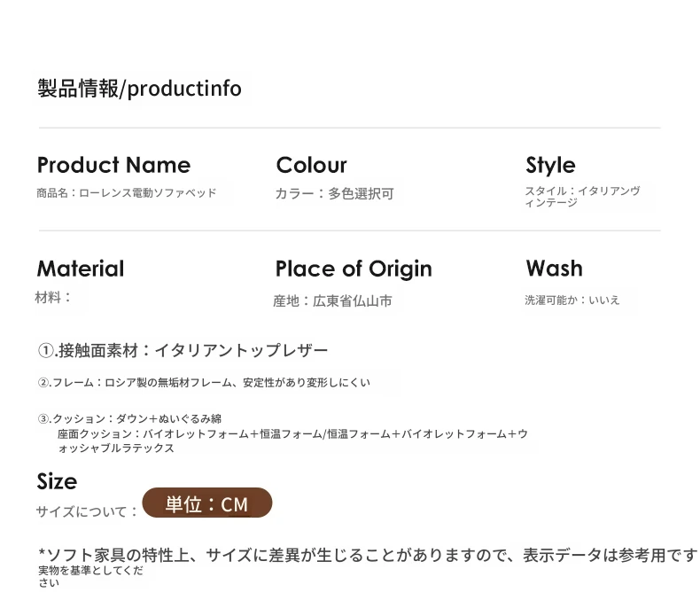700x616 pixels.
Task: Click the Size heading
Action: coord(57,481)
